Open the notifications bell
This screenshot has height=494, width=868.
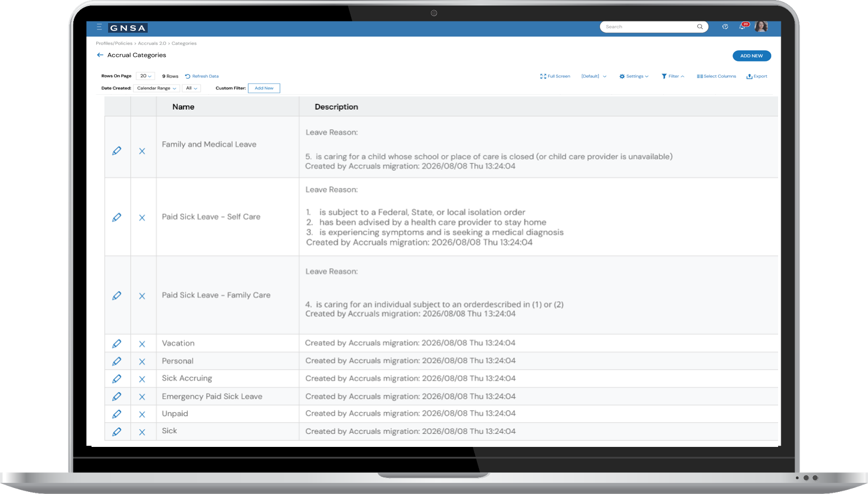[x=743, y=26]
